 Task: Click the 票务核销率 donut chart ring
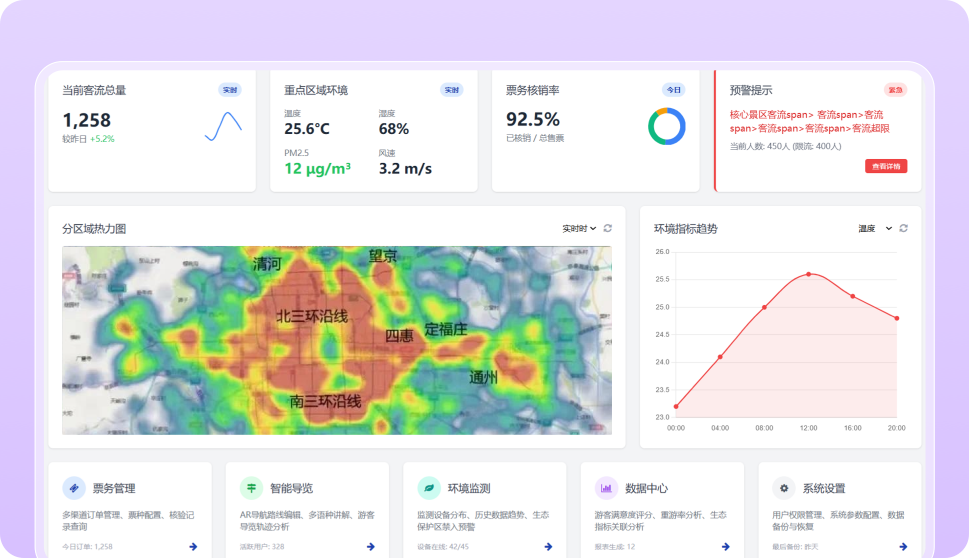[x=666, y=126]
